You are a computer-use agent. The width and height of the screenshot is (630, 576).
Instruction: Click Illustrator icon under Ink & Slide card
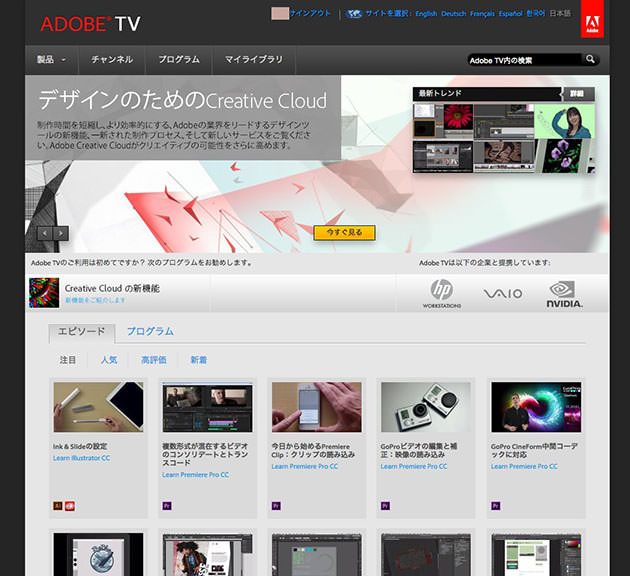[57, 506]
